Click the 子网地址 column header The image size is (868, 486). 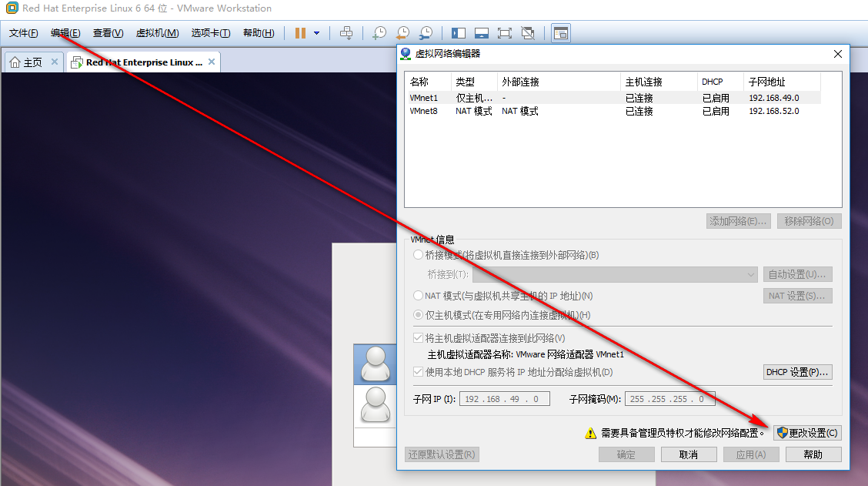tap(782, 82)
